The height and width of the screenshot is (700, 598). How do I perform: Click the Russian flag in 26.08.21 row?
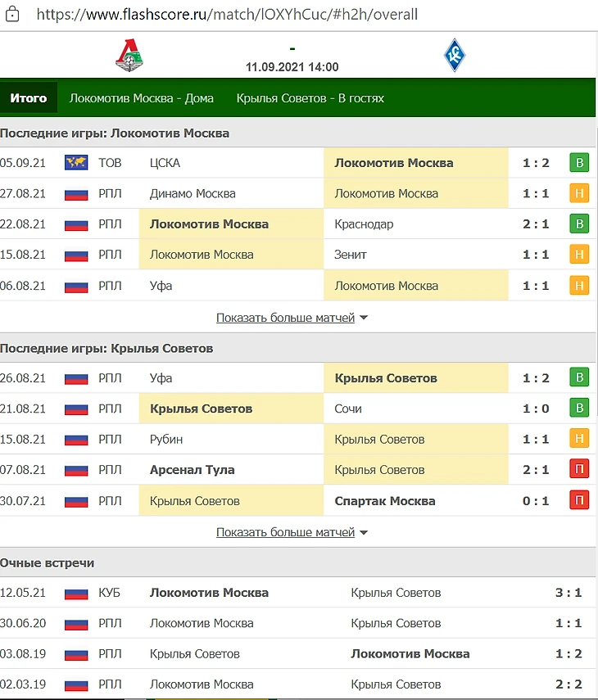pyautogui.click(x=76, y=379)
